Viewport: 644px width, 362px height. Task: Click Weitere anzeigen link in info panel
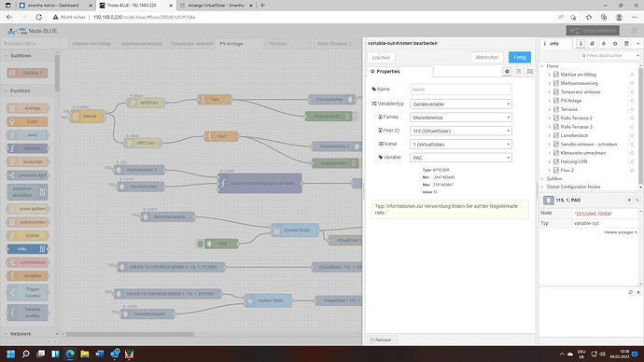pos(620,232)
